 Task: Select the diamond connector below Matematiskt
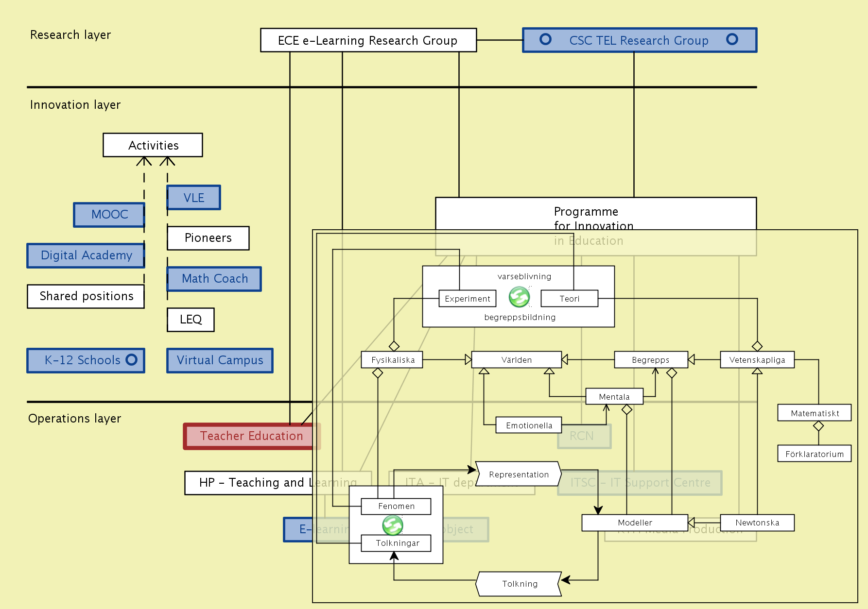pos(818,426)
